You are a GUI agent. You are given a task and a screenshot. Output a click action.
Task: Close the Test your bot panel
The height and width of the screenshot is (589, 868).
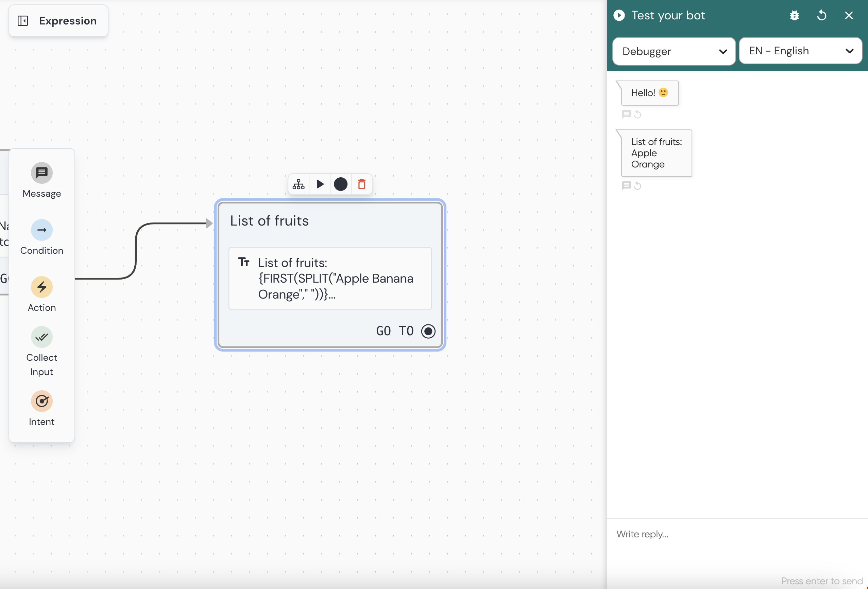point(849,15)
